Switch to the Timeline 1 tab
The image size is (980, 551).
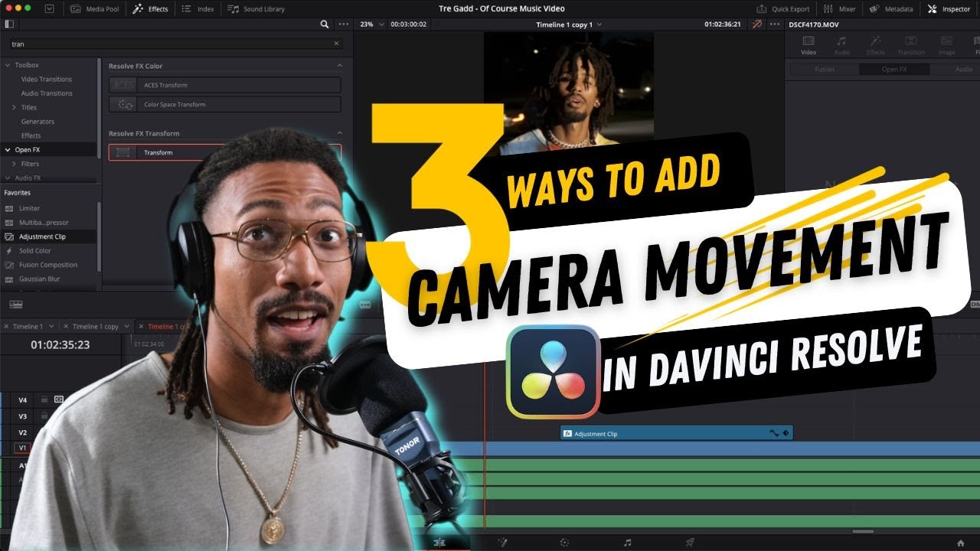(x=28, y=327)
